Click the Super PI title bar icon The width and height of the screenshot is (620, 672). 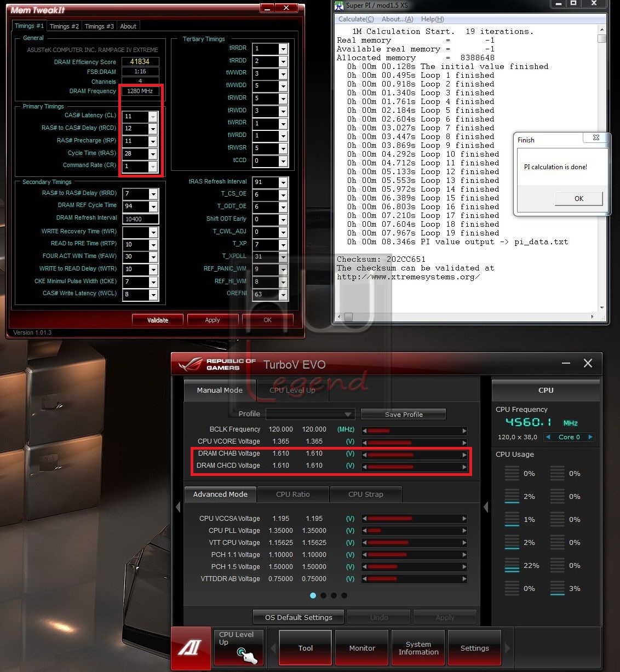(x=339, y=5)
